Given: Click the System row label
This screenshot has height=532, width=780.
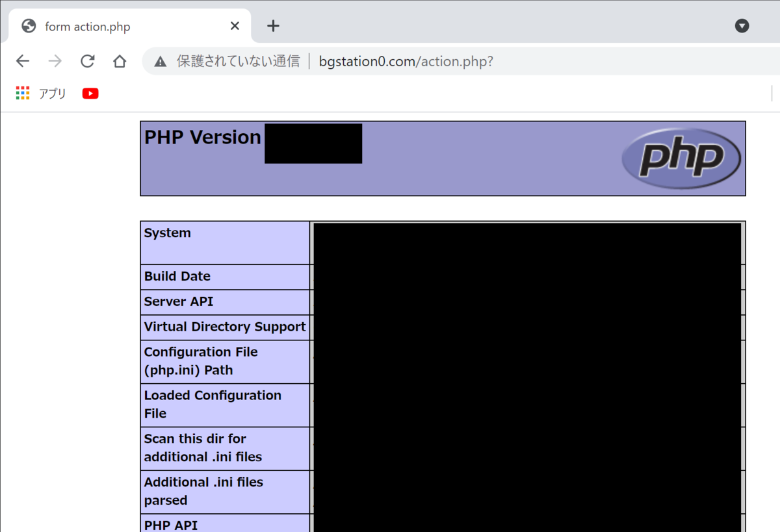Looking at the screenshot, I should pyautogui.click(x=168, y=233).
